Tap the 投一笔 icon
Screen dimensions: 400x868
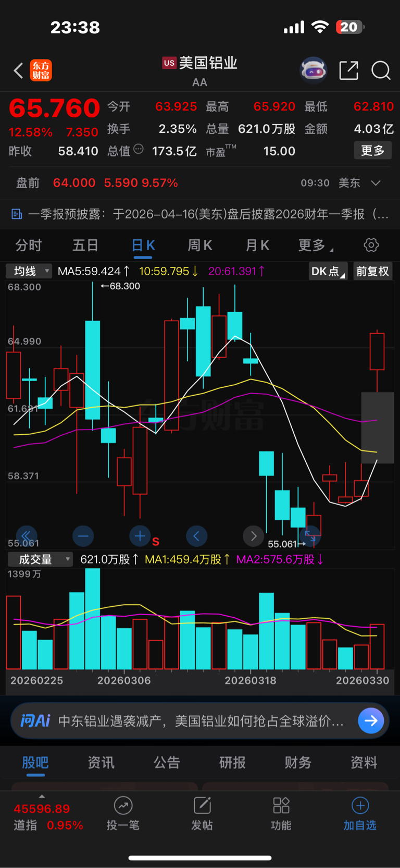tap(123, 806)
